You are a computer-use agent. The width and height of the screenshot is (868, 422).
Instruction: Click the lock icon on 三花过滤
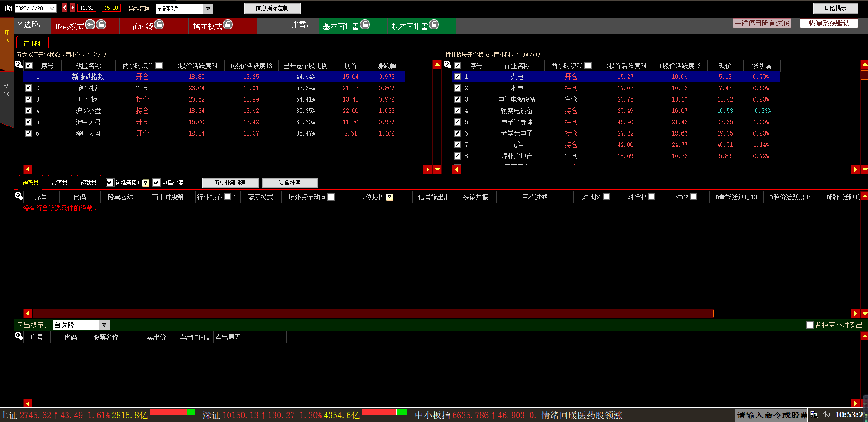coord(159,25)
